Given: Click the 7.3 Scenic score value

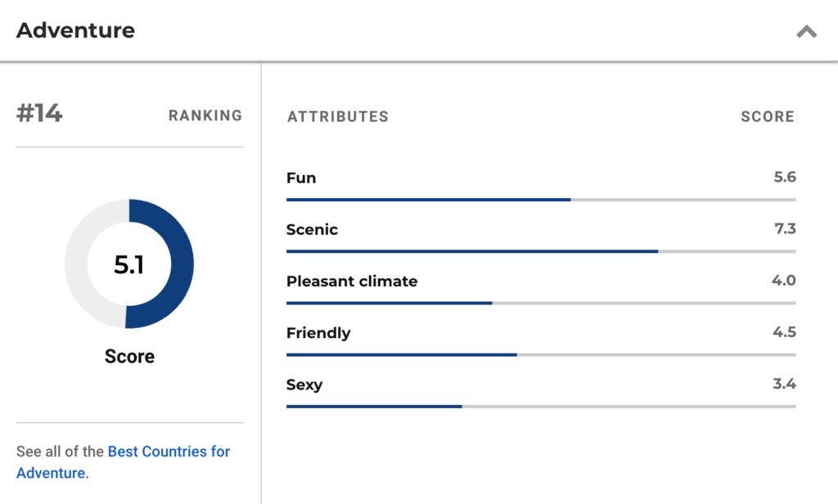Looking at the screenshot, I should (785, 229).
